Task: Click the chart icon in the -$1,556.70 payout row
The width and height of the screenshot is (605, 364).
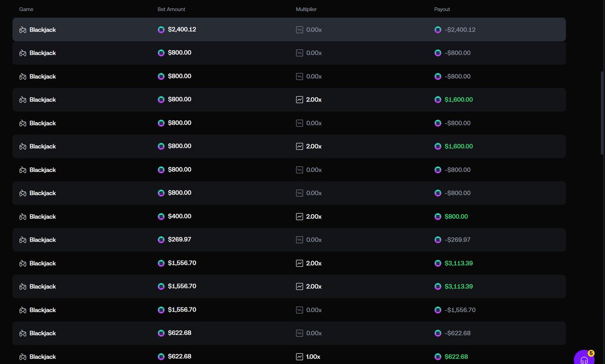Action: click(x=299, y=310)
